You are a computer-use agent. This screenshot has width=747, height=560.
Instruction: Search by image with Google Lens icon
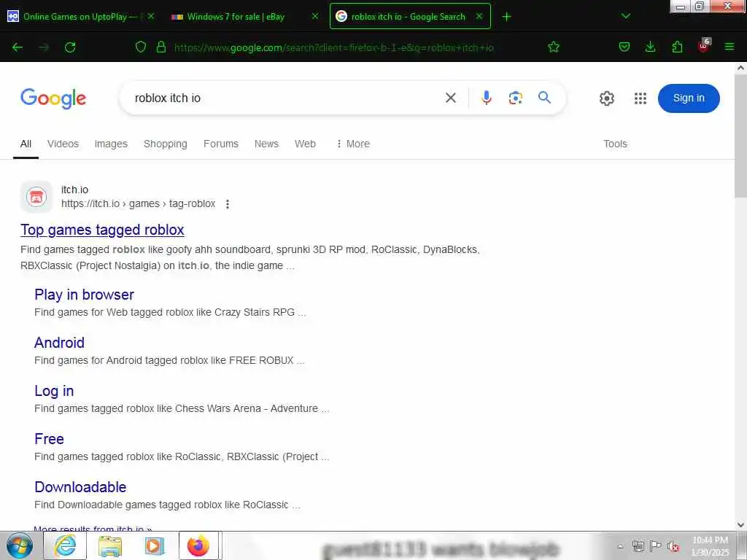pos(516,98)
